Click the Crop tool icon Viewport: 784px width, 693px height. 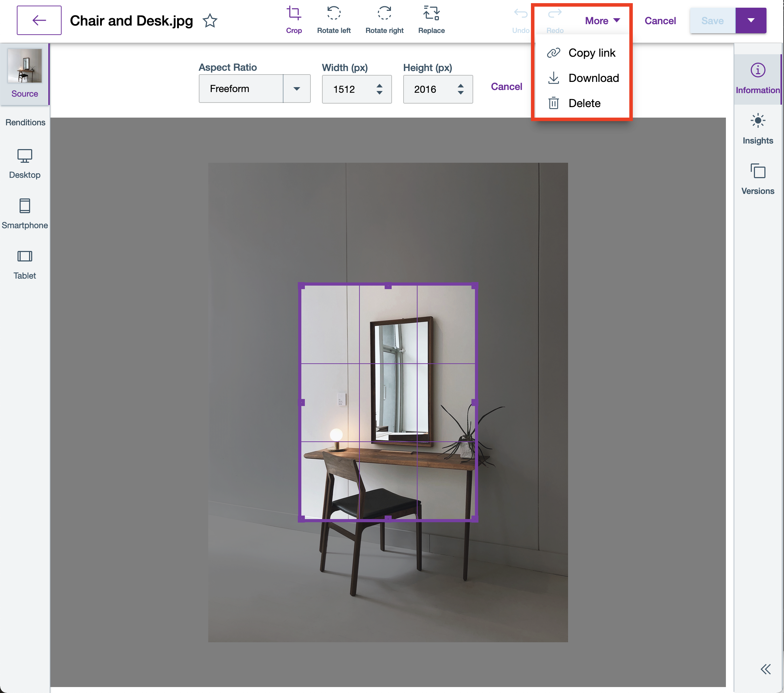click(293, 15)
